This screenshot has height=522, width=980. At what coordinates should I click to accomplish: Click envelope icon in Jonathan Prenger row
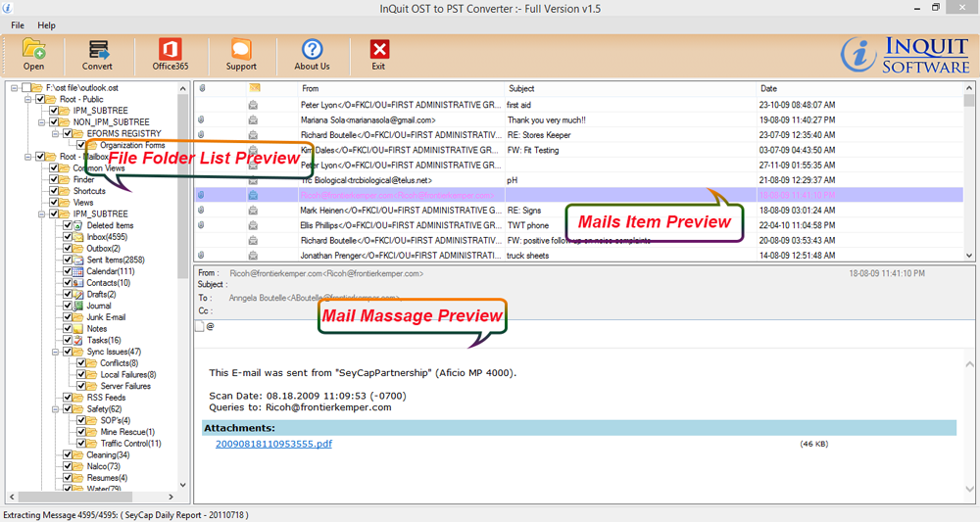point(253,256)
